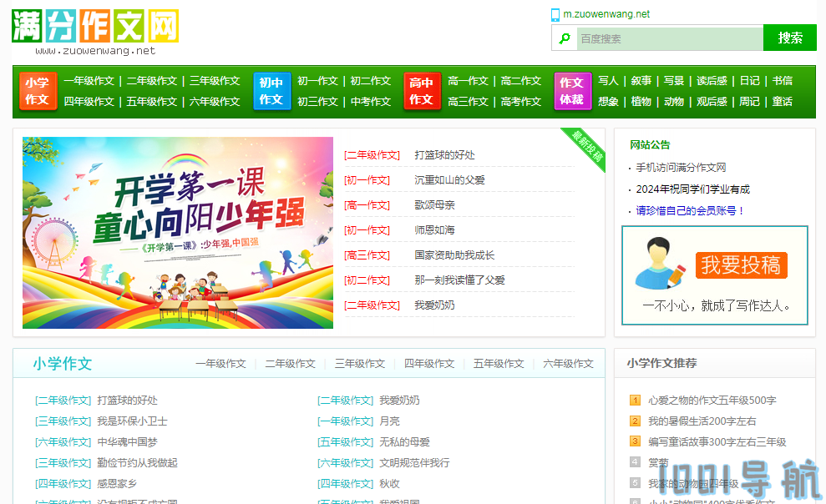This screenshot has height=504, width=826.
Task: Open the blue 初中作文 category badge
Action: tap(271, 91)
